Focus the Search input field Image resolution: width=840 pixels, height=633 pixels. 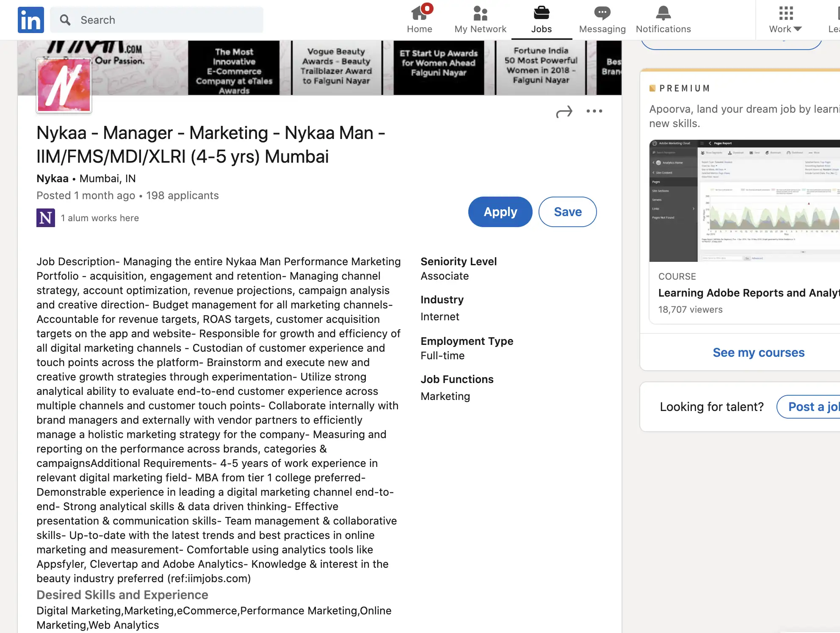169,20
